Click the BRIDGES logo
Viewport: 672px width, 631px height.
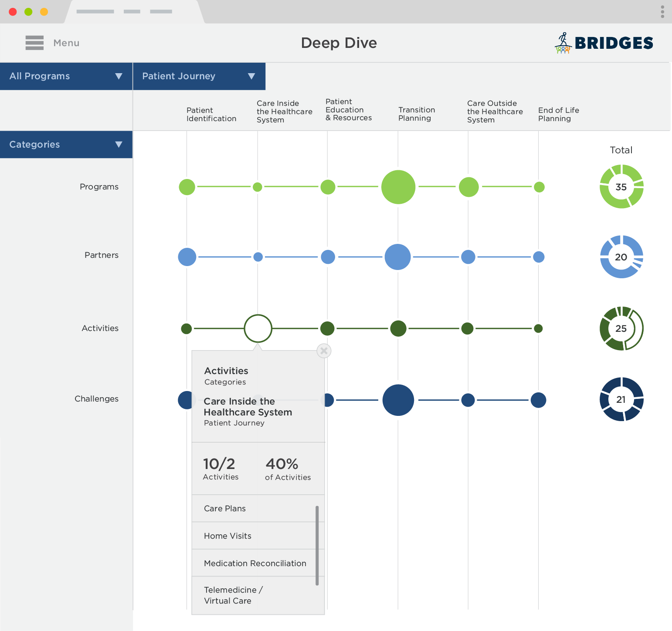pyautogui.click(x=604, y=43)
